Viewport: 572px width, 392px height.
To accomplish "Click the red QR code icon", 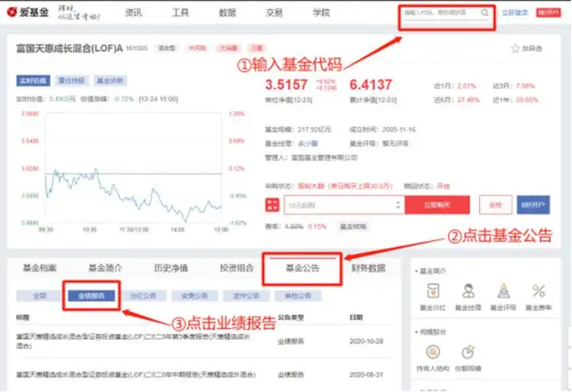I will (x=272, y=205).
